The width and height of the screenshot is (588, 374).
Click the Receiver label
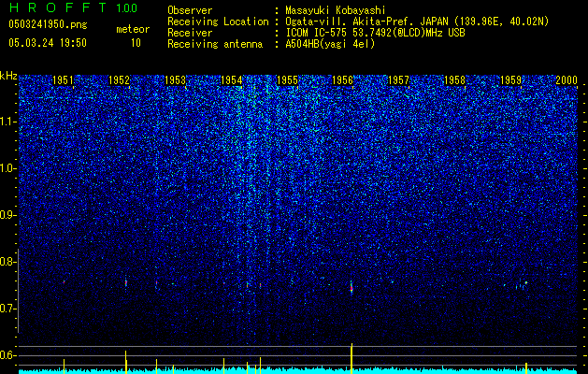(190, 33)
